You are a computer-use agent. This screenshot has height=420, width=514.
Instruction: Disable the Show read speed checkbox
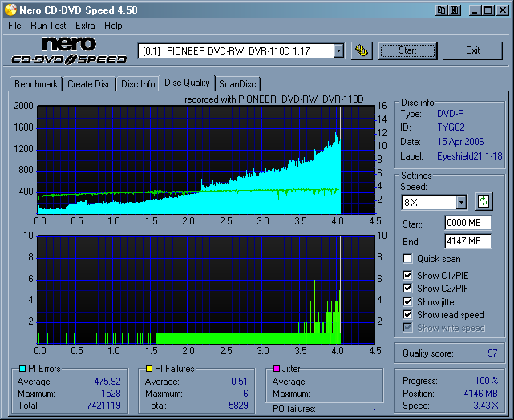pos(407,314)
